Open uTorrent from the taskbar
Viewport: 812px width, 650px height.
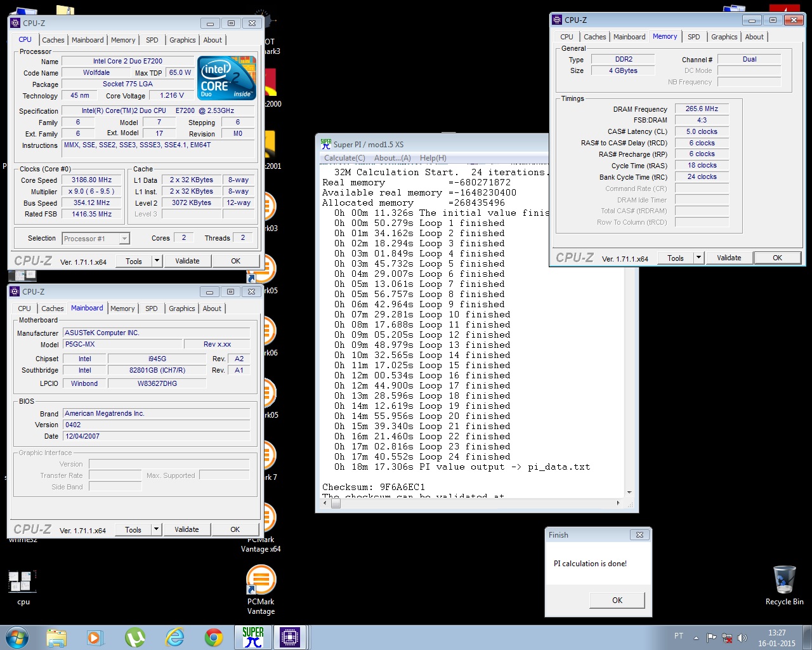coord(135,637)
